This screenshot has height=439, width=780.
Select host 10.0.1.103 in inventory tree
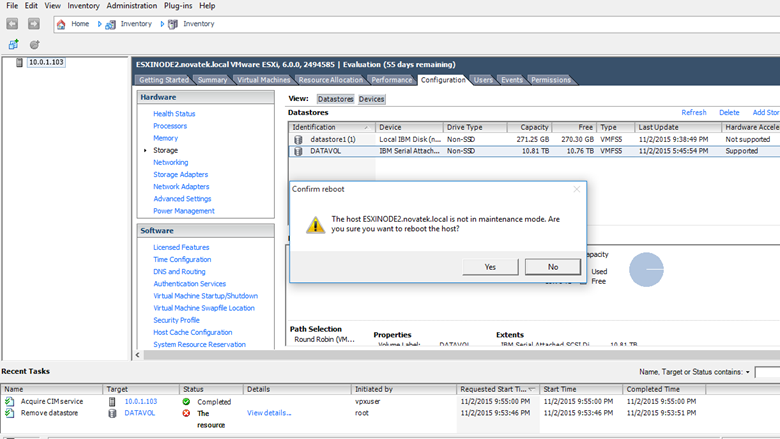tap(46, 62)
